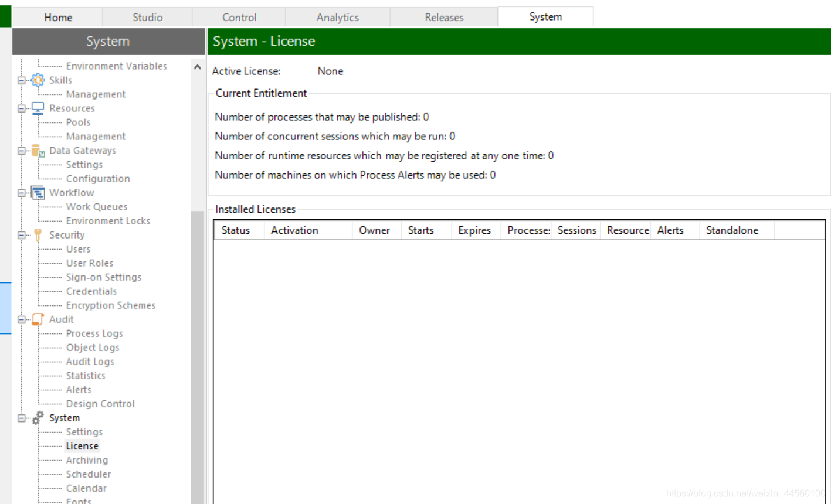This screenshot has height=504, width=831.
Task: Open Sign-on Settings in tree
Action: [x=103, y=277]
